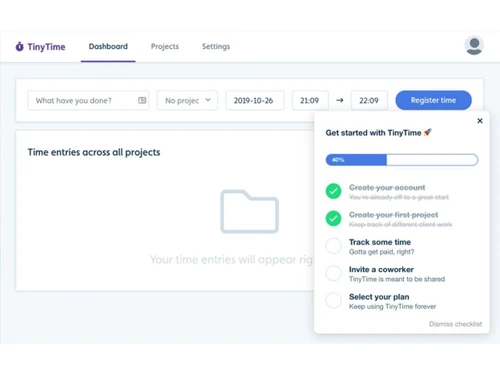Click the 2019-10-26 date field
Image resolution: width=500 pixels, height=375 pixels.
pyautogui.click(x=255, y=100)
